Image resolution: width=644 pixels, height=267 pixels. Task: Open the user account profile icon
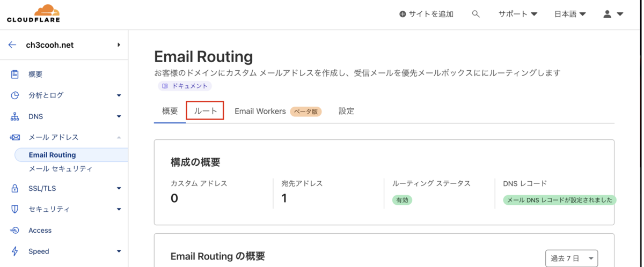[x=607, y=14]
